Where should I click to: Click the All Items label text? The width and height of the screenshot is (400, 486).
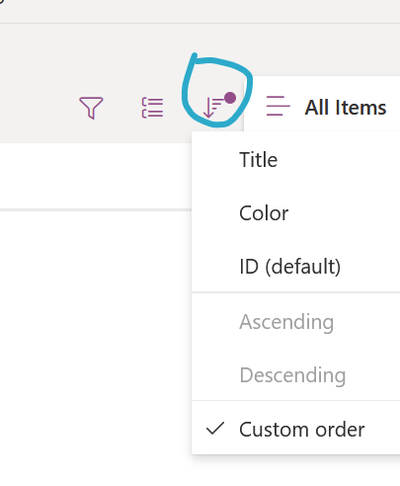click(346, 107)
